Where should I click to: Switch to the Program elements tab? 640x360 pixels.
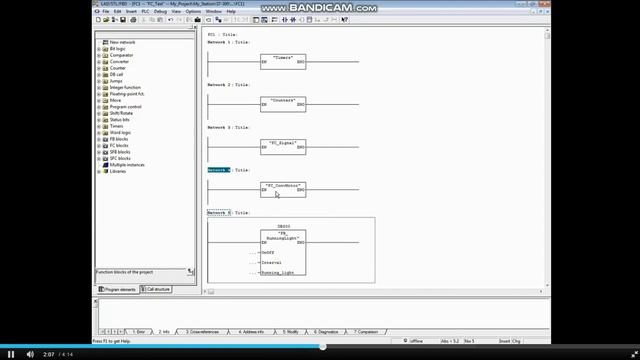[x=117, y=289]
